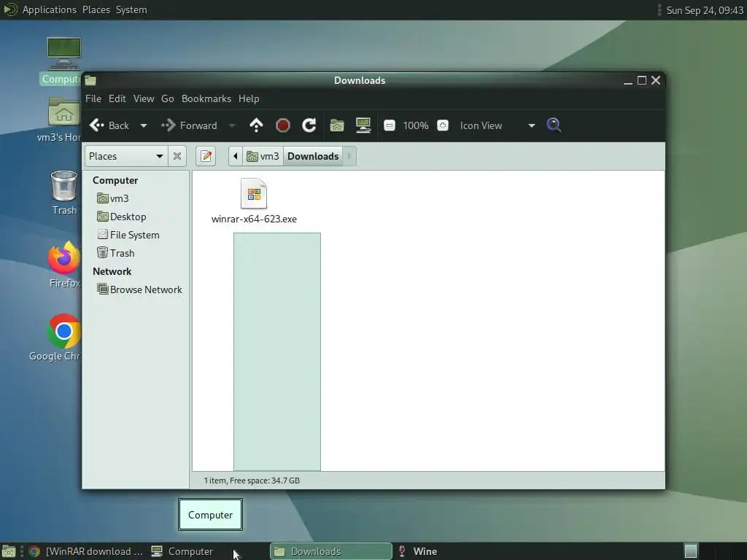Select Browse Network in the sidebar
This screenshot has height=560, width=747.
[139, 289]
